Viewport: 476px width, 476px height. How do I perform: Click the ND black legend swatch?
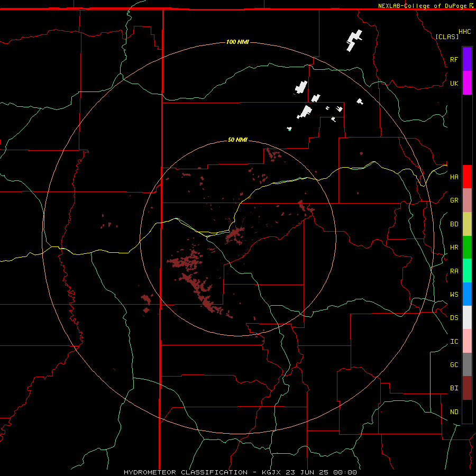(467, 411)
